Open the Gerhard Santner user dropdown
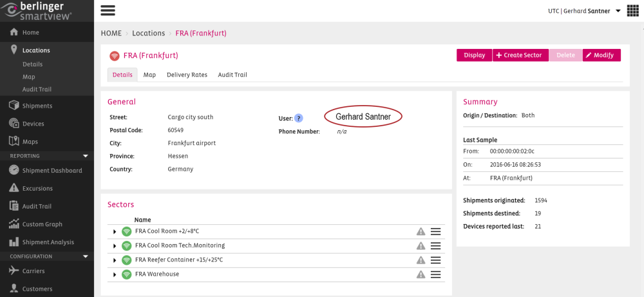644x297 pixels. click(618, 11)
